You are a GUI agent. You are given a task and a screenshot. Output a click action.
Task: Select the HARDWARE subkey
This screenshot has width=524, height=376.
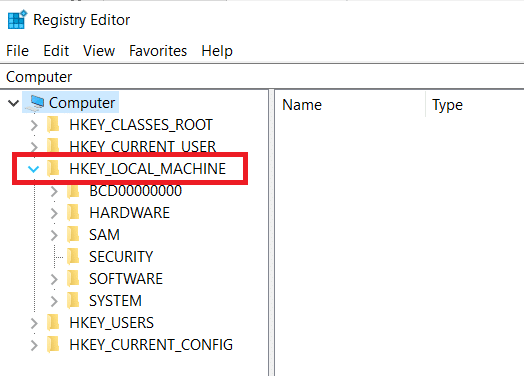click(129, 213)
